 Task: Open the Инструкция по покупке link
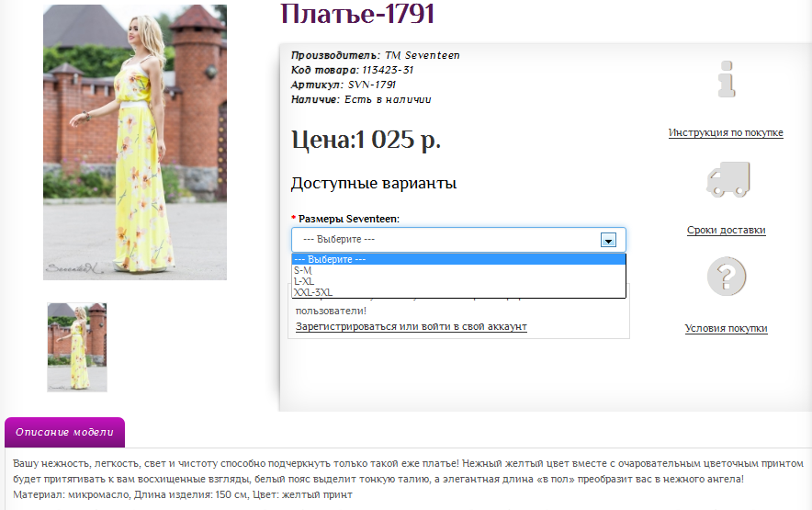[x=726, y=132]
